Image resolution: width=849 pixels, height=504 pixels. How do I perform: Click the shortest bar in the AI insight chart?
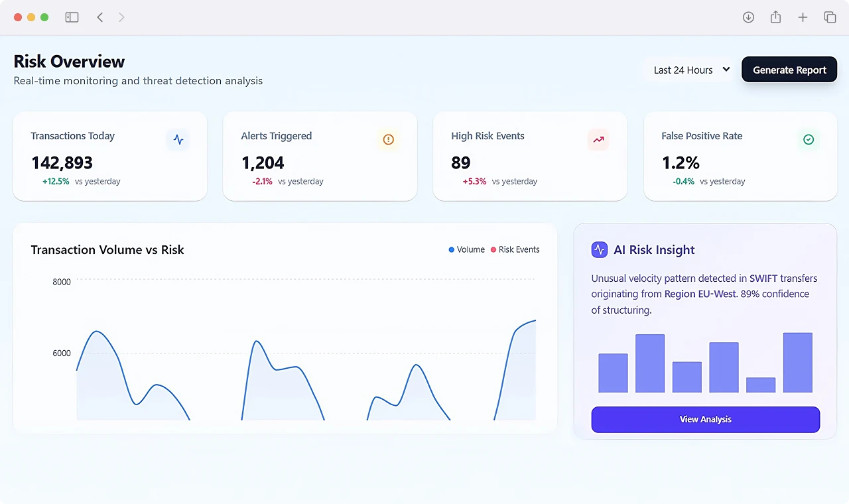point(761,385)
